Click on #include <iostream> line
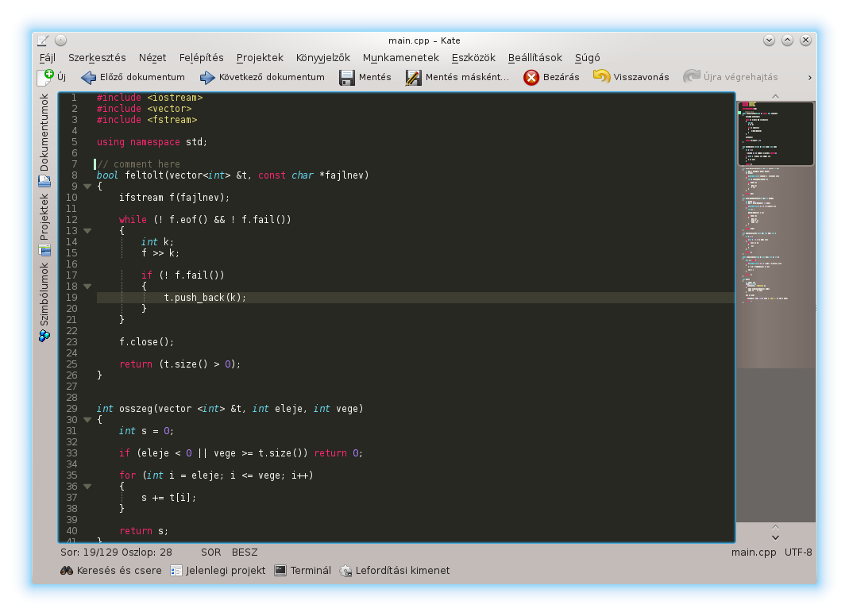Image resolution: width=849 pixels, height=616 pixels. coord(149,98)
